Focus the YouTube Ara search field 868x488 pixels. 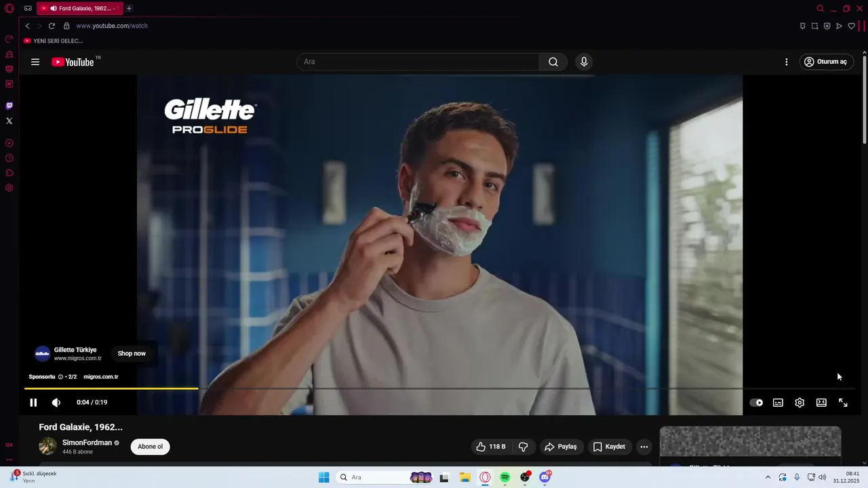coord(418,62)
